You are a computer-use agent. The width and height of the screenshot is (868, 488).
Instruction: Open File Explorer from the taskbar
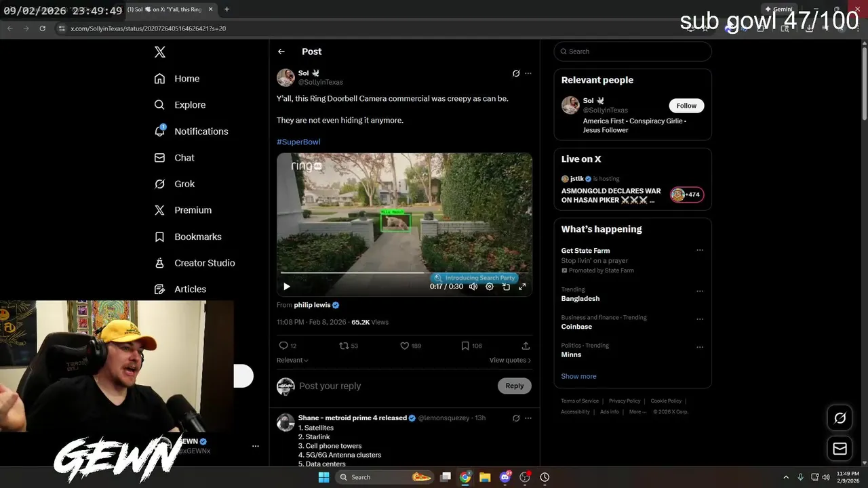point(485,477)
